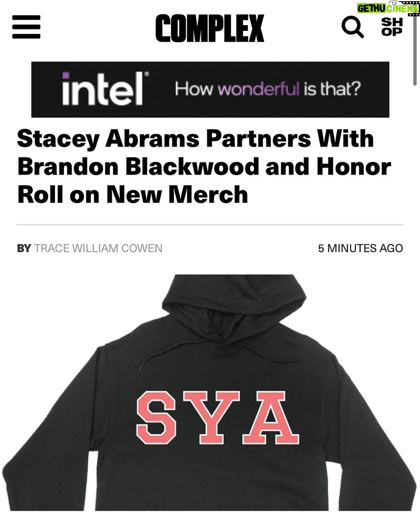Viewport: 420px width, 521px height.
Task: Open the SHOP link in header
Action: pos(392,27)
